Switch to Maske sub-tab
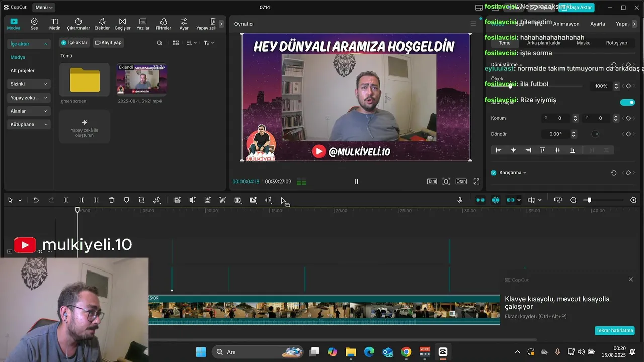Image resolution: width=644 pixels, height=362 pixels. (584, 43)
